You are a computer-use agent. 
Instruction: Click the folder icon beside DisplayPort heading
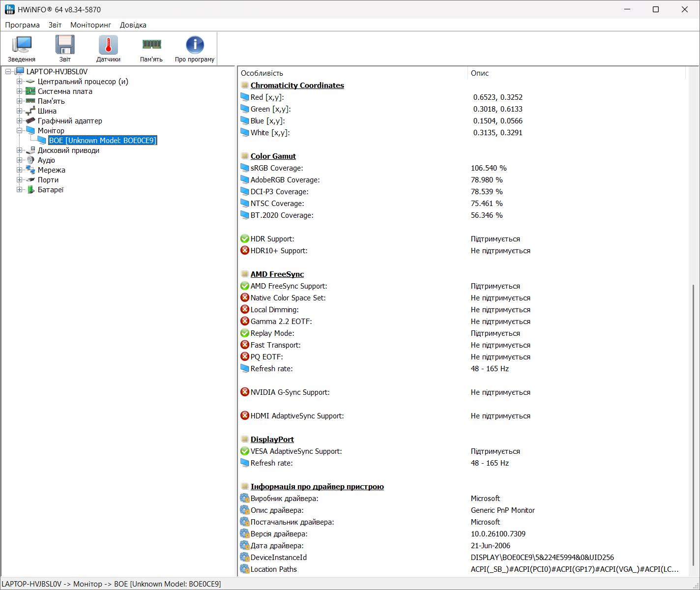[x=245, y=439]
